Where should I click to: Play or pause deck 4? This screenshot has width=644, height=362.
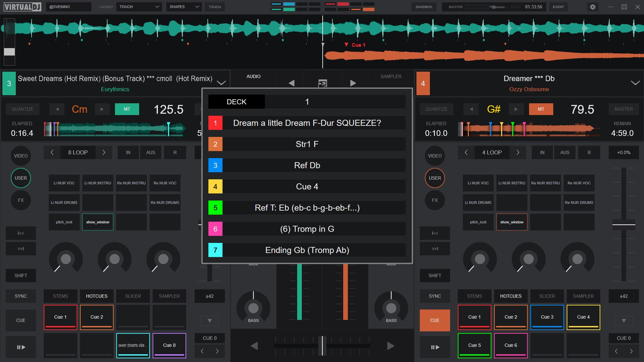[x=435, y=347]
